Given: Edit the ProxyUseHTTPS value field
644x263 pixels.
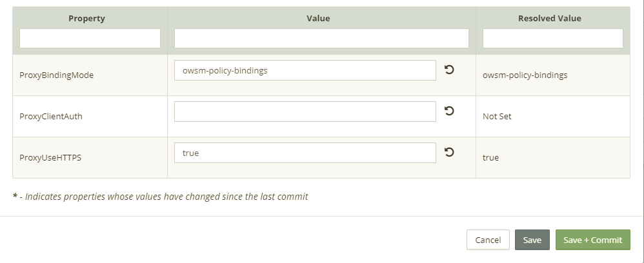Looking at the screenshot, I should pos(305,153).
